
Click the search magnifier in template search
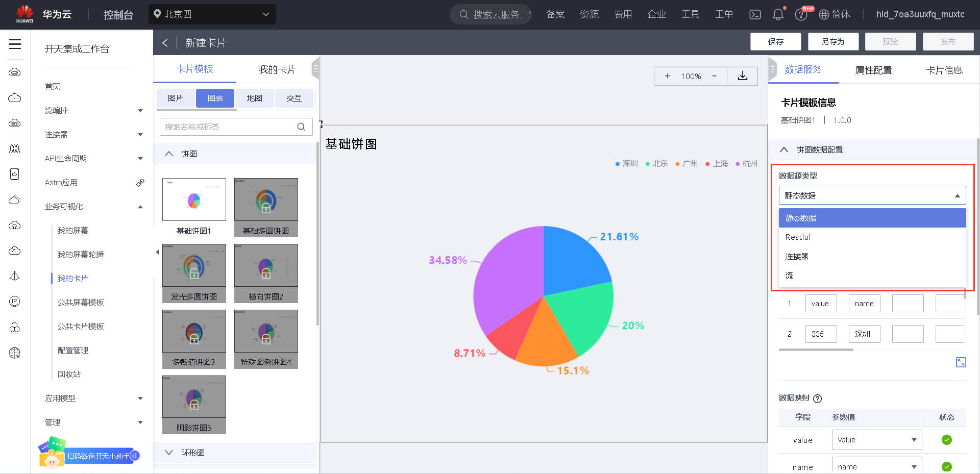click(x=301, y=127)
